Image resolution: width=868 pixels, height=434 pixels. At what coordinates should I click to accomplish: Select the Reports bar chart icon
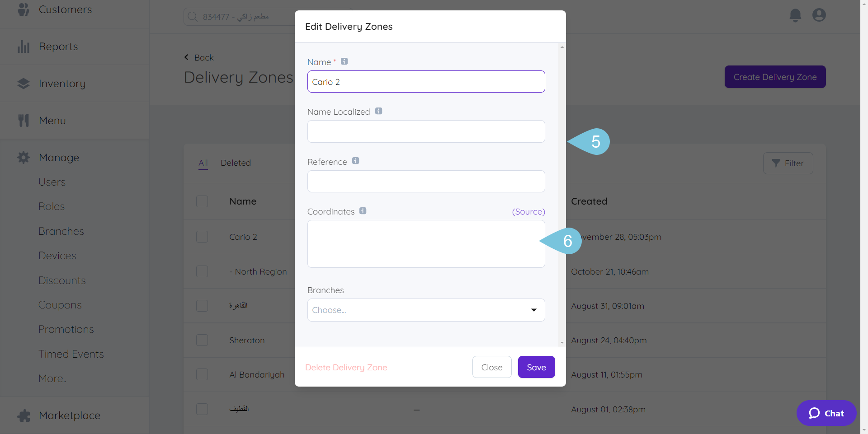23,46
